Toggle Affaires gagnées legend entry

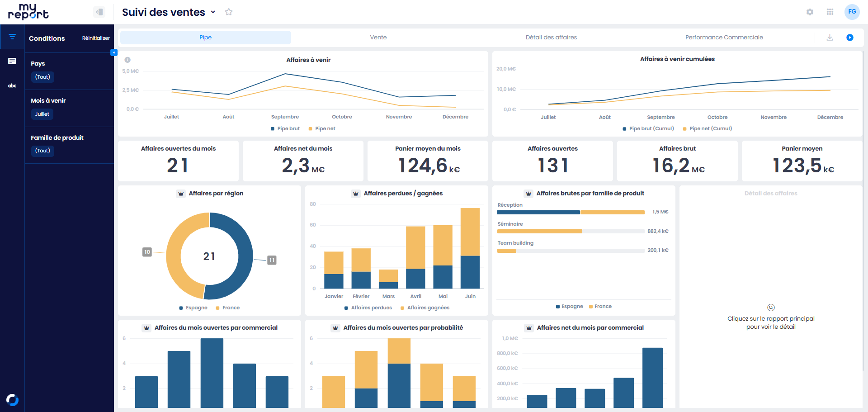[425, 308]
